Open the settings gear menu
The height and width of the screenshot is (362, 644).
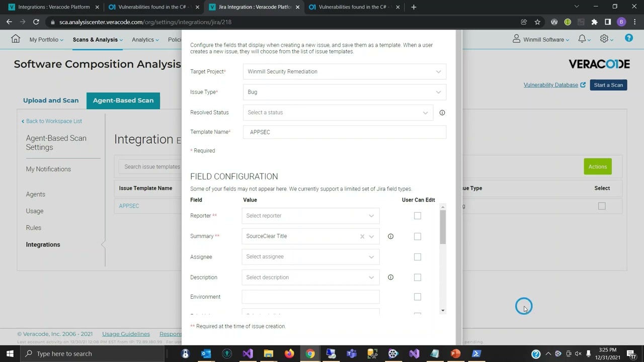(x=604, y=39)
